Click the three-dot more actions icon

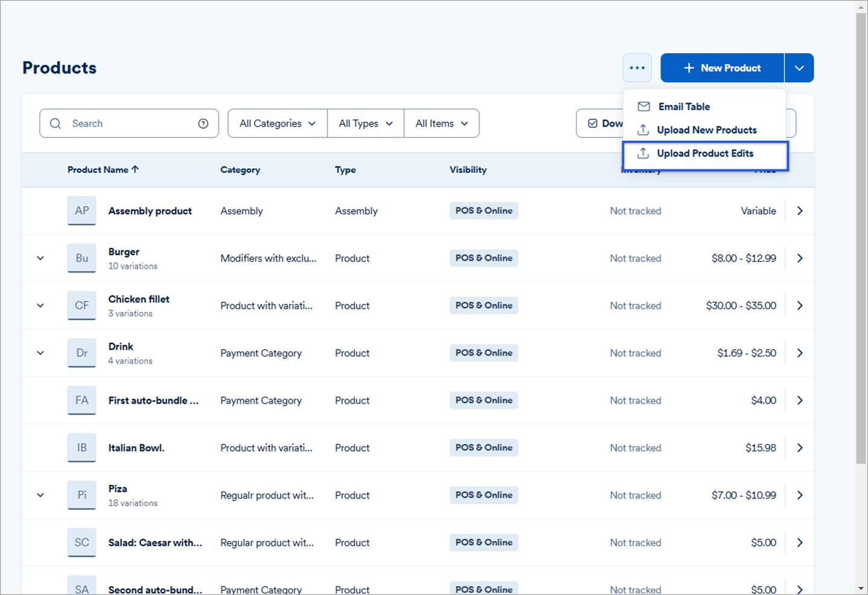pyautogui.click(x=637, y=68)
